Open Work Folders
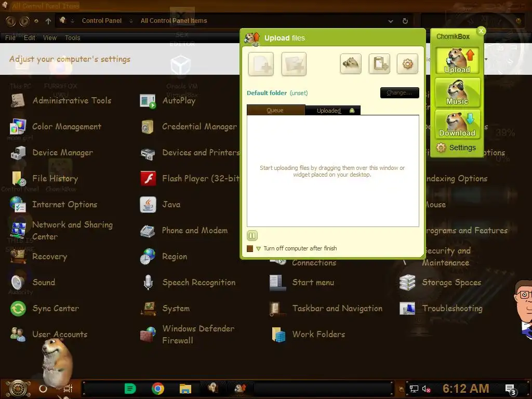The image size is (532, 399). [308, 335]
